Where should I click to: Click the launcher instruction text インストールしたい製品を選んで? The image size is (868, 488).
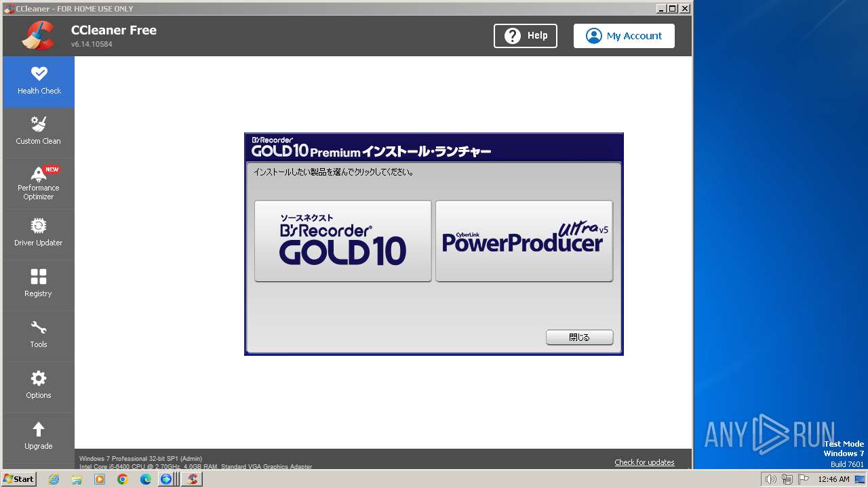pyautogui.click(x=334, y=172)
